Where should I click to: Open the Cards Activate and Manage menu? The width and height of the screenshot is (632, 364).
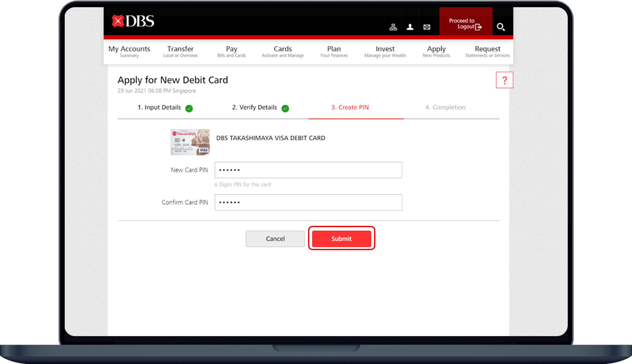click(282, 51)
